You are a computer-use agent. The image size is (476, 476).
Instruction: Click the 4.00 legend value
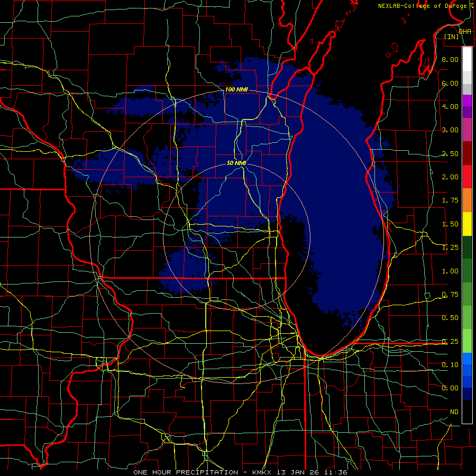[x=450, y=106]
